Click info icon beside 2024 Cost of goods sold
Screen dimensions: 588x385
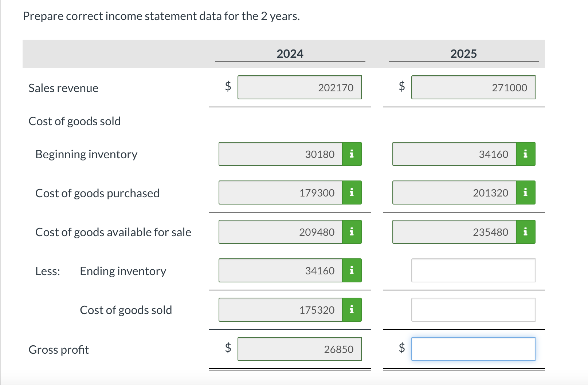(x=352, y=310)
